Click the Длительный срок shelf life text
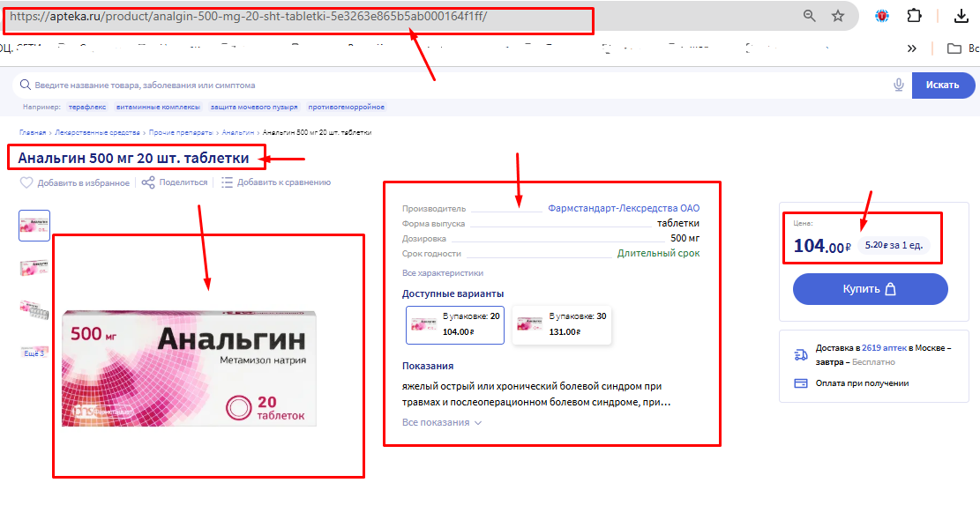This screenshot has height=520, width=980. [658, 253]
